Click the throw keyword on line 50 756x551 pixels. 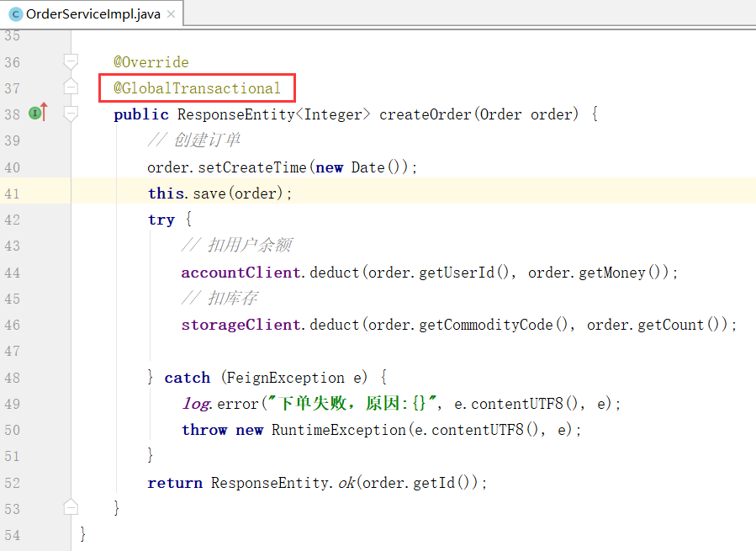click(x=204, y=430)
